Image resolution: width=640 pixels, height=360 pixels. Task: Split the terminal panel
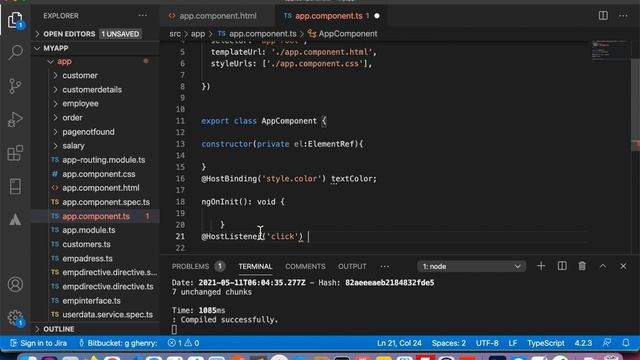coord(562,266)
